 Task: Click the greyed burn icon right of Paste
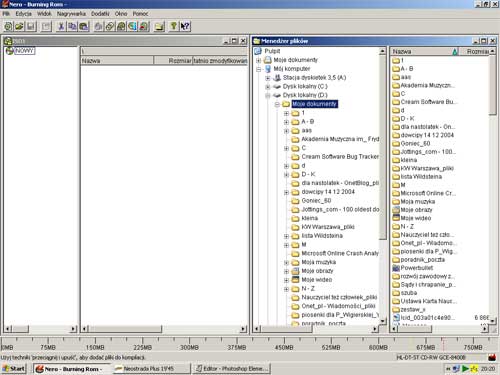98,26
